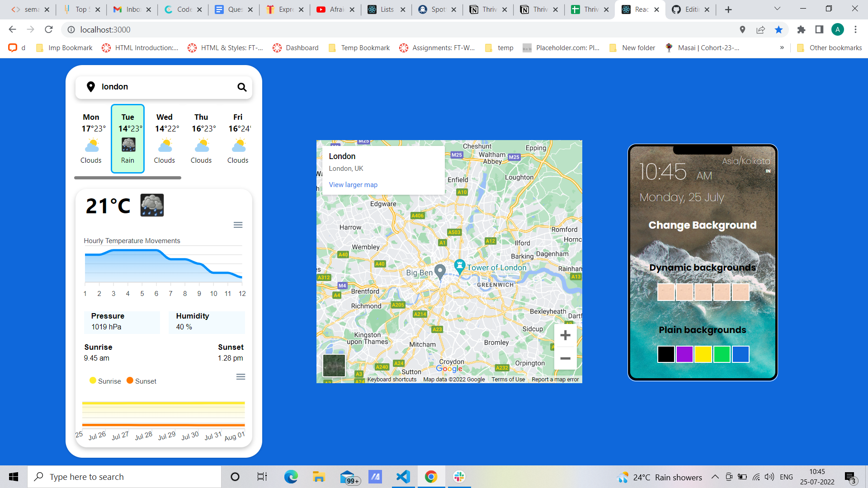This screenshot has height=488, width=868.
Task: Select the Mon forecast card
Action: point(91,139)
